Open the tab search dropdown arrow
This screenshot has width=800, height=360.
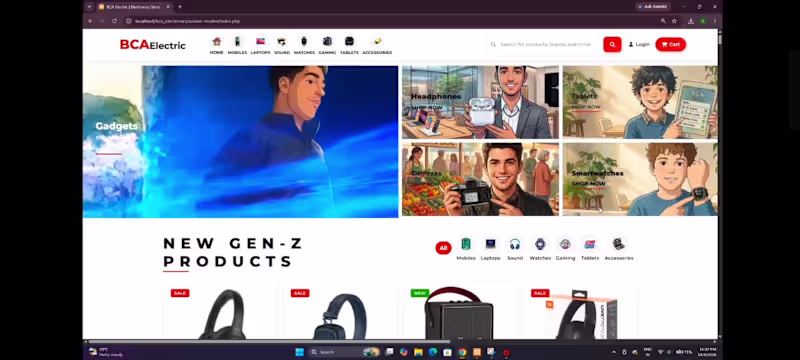point(89,7)
